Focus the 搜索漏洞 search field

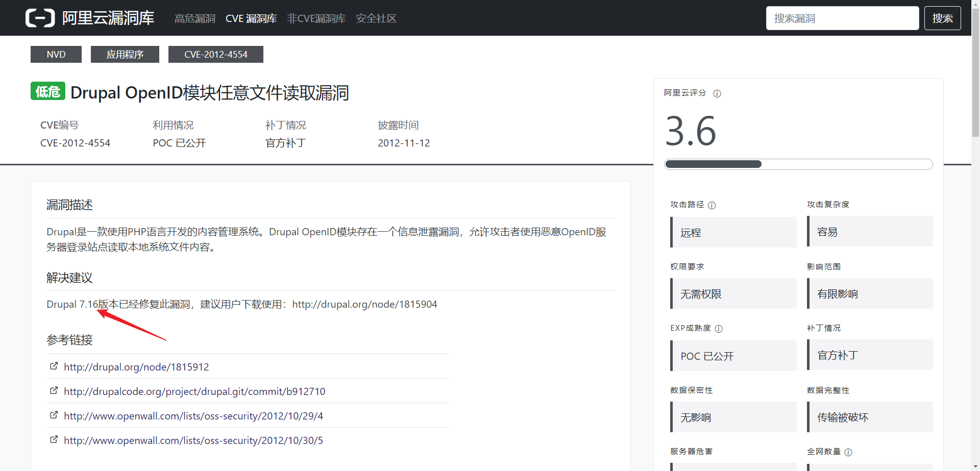842,18
